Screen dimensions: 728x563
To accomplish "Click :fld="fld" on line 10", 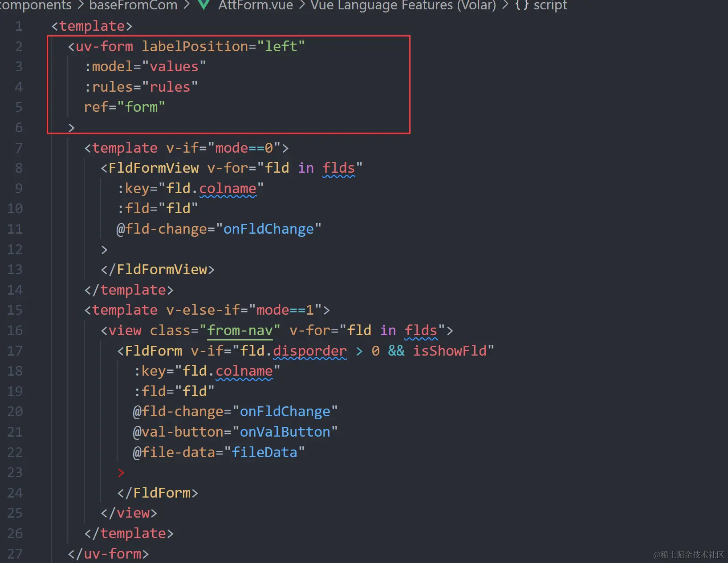I will [x=158, y=209].
